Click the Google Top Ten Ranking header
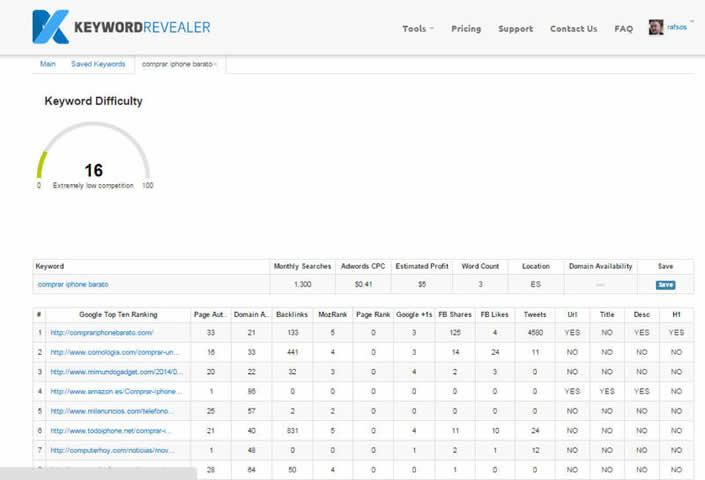This screenshot has width=705, height=480. [x=118, y=315]
